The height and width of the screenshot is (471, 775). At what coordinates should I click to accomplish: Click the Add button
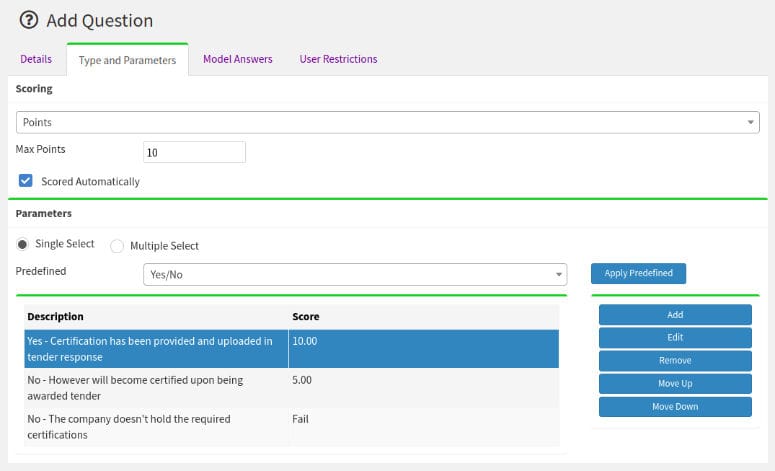(675, 315)
